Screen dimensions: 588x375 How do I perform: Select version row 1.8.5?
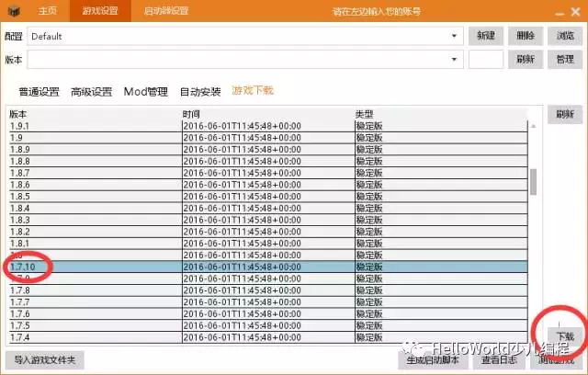[268, 197]
